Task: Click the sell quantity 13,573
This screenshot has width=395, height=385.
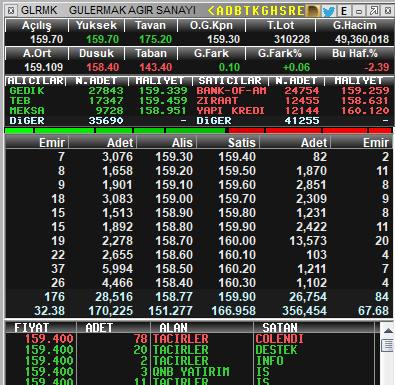Action: click(x=308, y=241)
